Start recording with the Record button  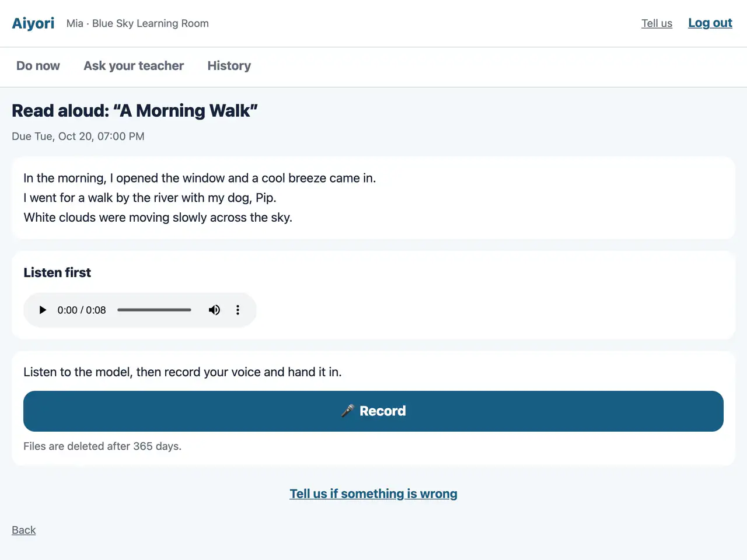373,411
